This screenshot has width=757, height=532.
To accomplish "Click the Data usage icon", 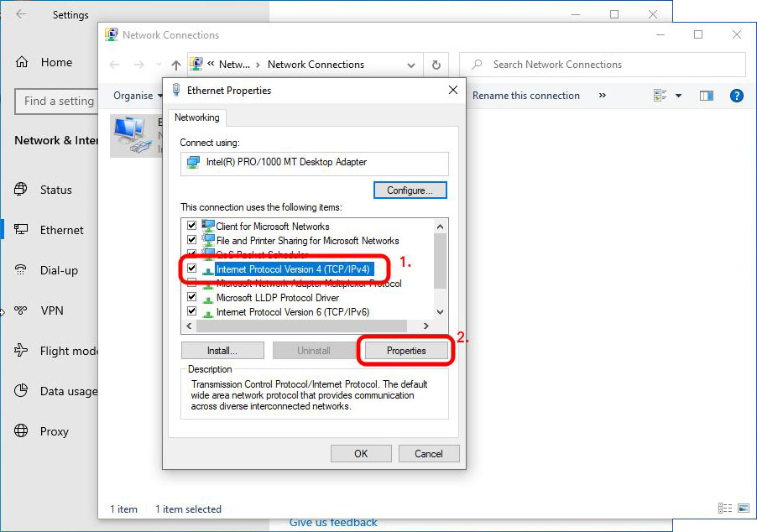I will click(x=22, y=391).
